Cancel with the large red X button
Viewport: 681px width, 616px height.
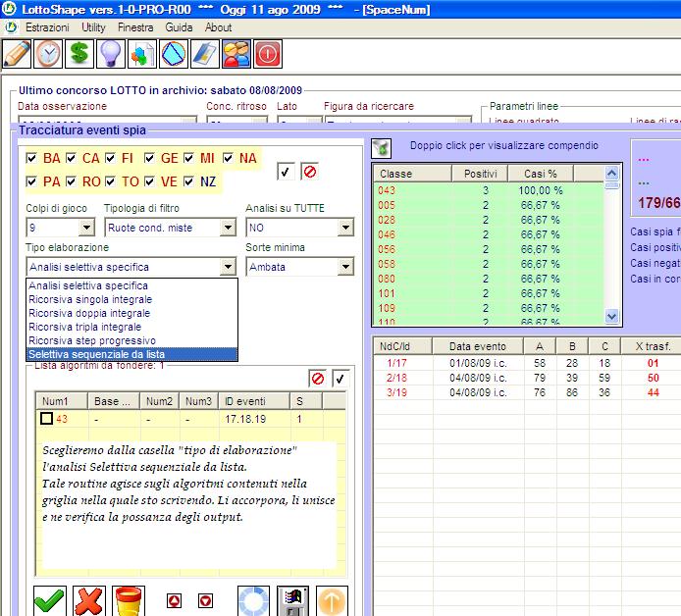click(x=89, y=601)
